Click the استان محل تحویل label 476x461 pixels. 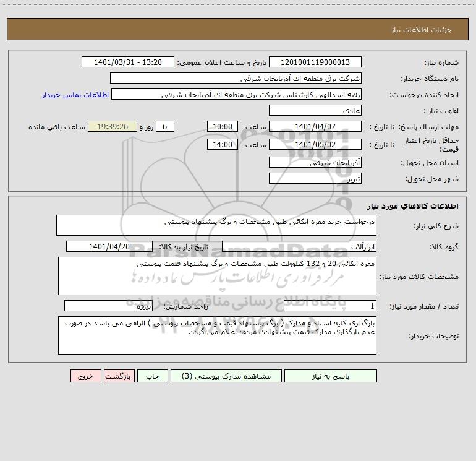point(430,163)
